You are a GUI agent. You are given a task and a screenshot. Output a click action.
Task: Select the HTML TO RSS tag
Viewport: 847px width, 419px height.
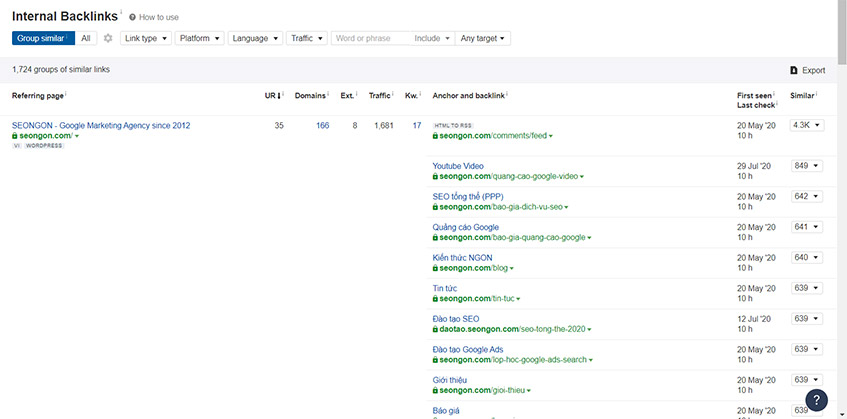click(x=453, y=125)
